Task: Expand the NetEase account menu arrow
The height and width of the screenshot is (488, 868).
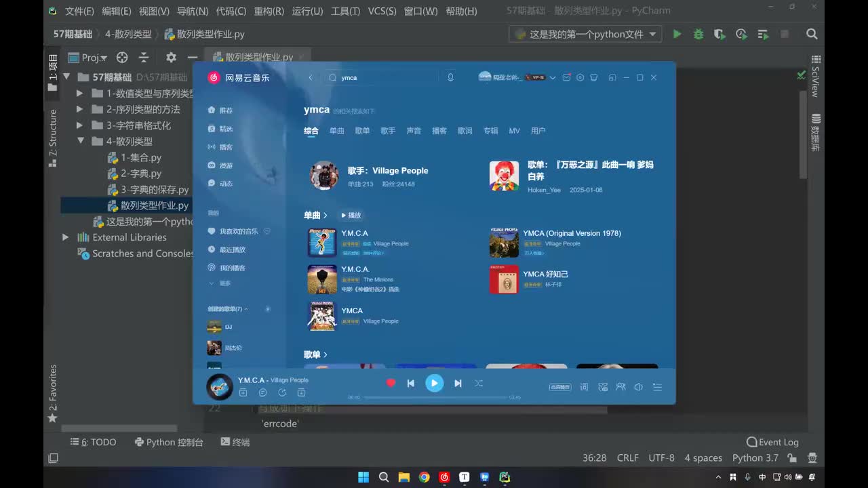Action: coord(553,77)
